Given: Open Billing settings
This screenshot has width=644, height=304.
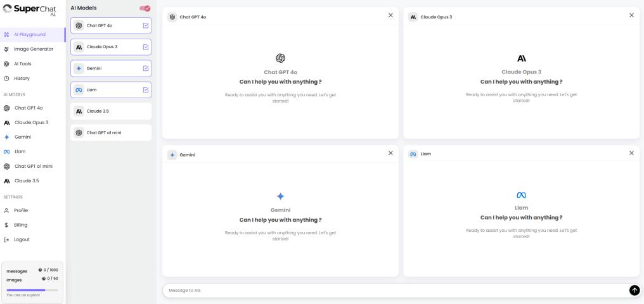Looking at the screenshot, I should [x=21, y=225].
